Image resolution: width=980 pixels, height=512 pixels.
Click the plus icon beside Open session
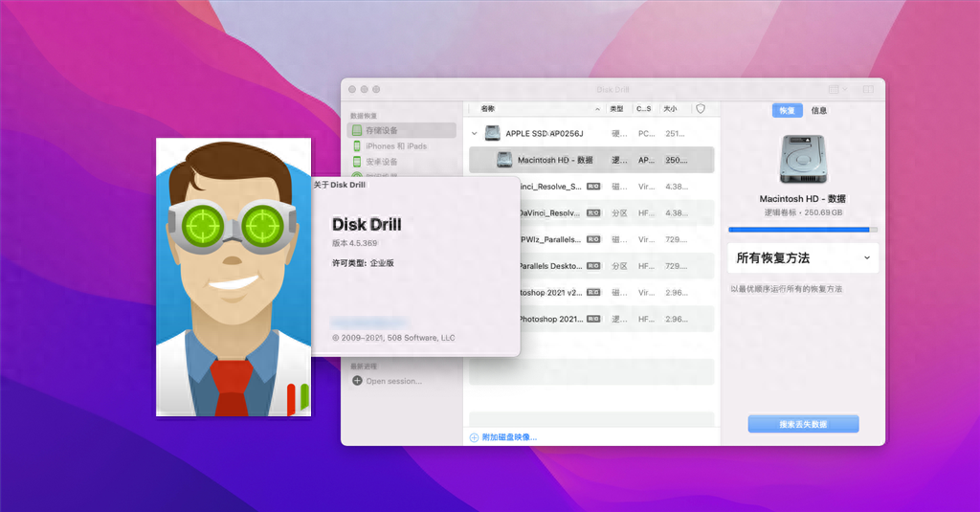coord(357,381)
